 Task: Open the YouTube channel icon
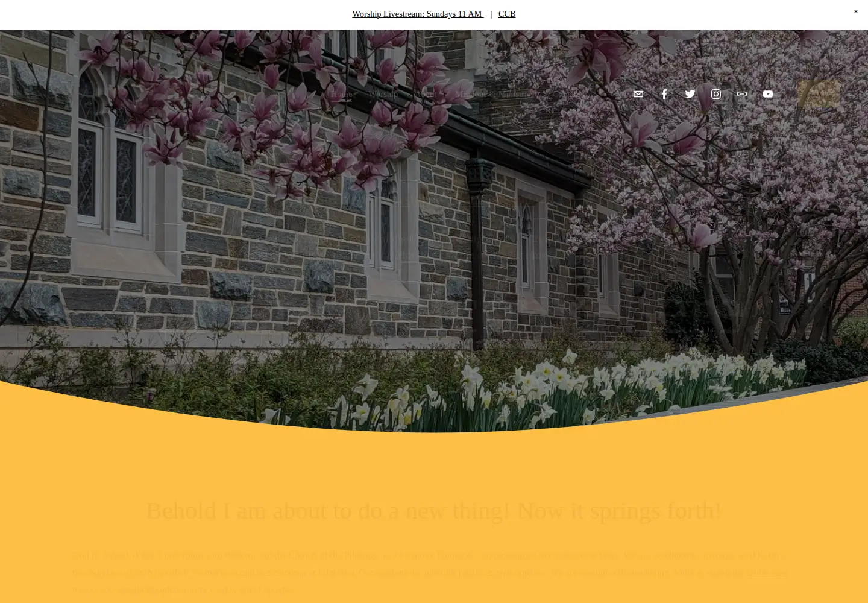point(768,94)
